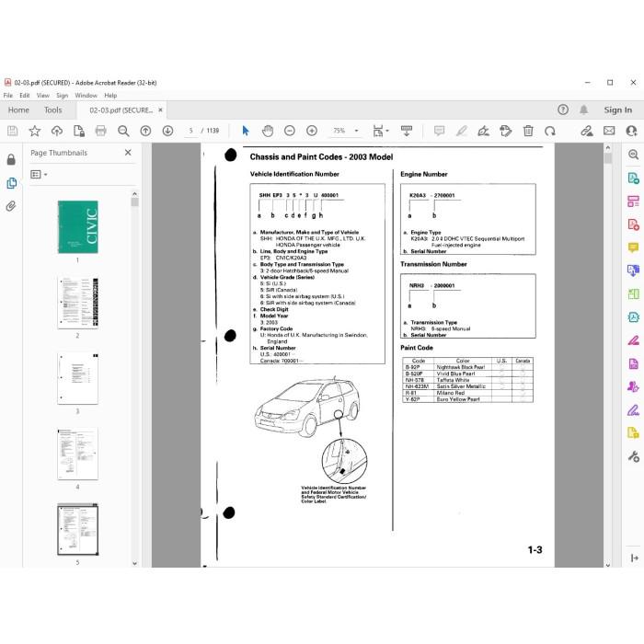
Task: Switch to the Tools tab
Action: coord(53,110)
